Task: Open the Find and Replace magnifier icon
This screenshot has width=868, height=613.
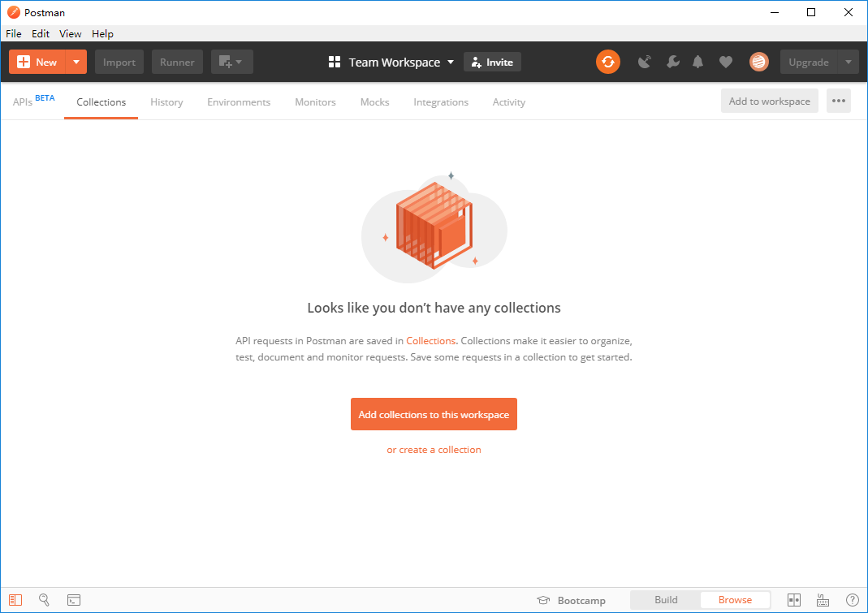Action: tap(45, 600)
